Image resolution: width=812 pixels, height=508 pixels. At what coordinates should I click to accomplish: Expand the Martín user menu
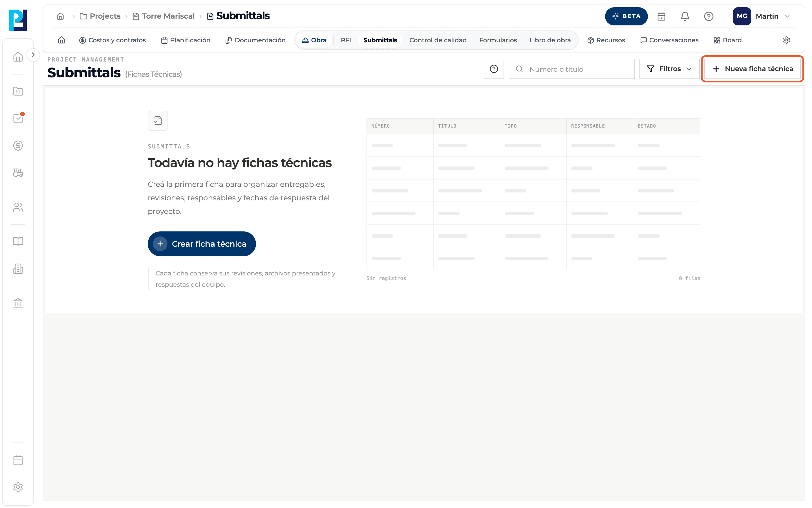762,16
